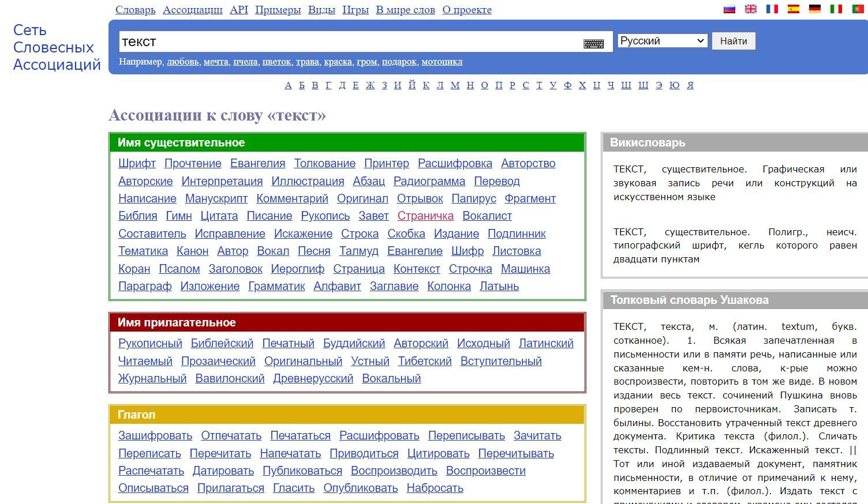
Task: Click the search field containing 'текст'
Action: click(346, 42)
